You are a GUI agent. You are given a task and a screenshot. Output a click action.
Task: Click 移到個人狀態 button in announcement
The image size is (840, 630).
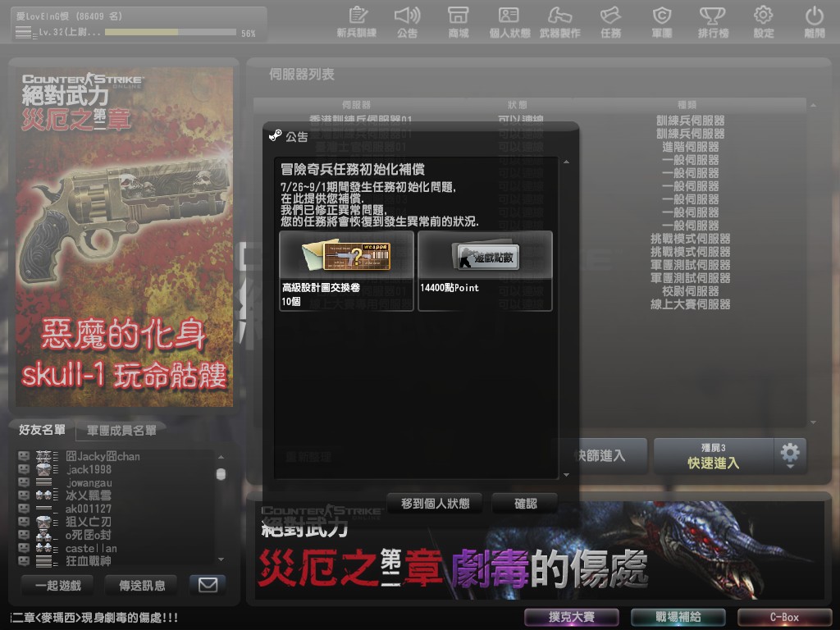(x=435, y=504)
